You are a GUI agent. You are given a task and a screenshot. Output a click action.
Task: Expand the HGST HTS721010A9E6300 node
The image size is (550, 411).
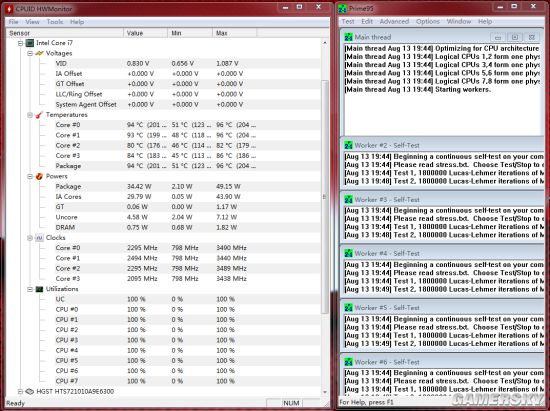[20, 391]
